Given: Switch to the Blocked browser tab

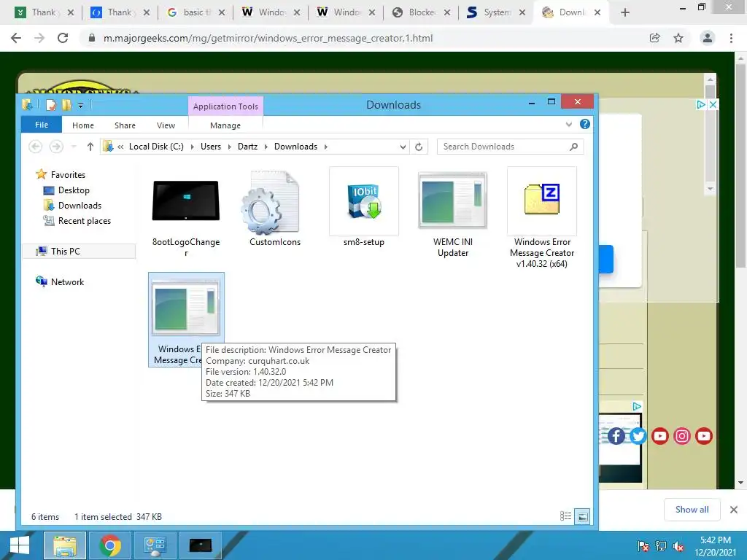Looking at the screenshot, I should (x=421, y=12).
